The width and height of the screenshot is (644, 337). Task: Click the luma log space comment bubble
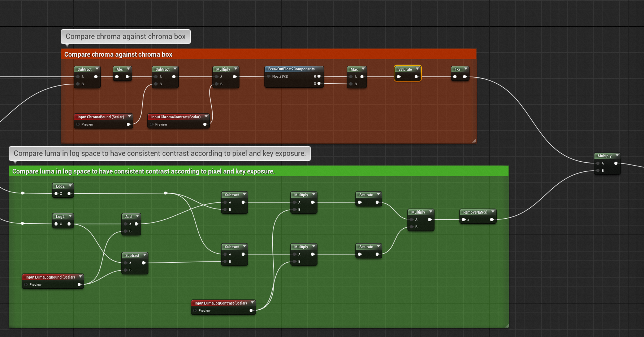tap(160, 153)
